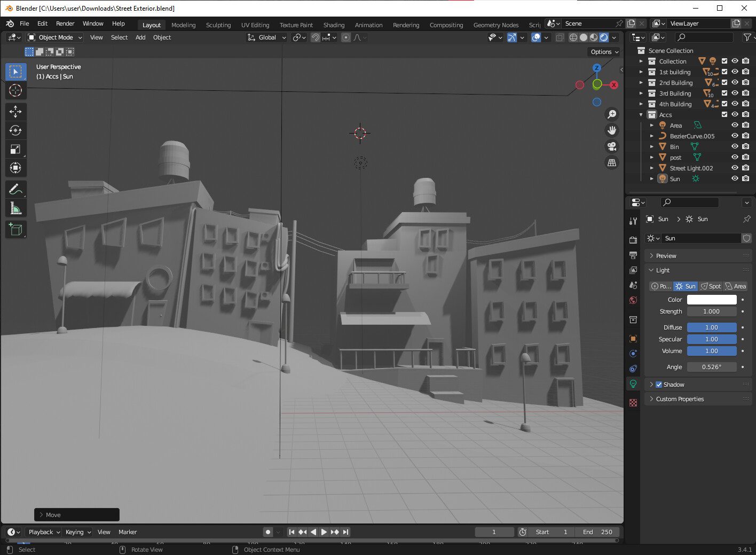The width and height of the screenshot is (756, 555).
Task: Activate the Add Cube tool
Action: pyautogui.click(x=15, y=229)
